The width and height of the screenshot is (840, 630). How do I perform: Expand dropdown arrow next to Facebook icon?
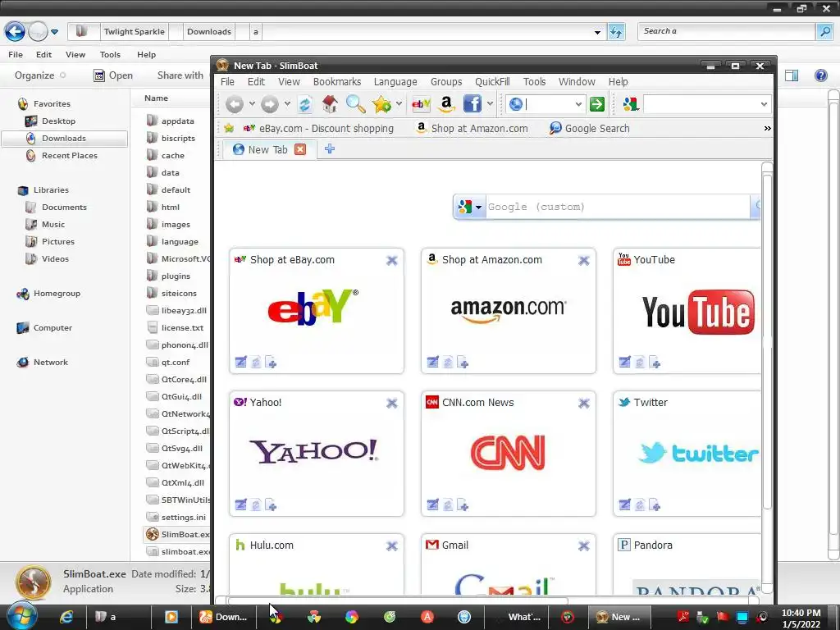coord(490,104)
